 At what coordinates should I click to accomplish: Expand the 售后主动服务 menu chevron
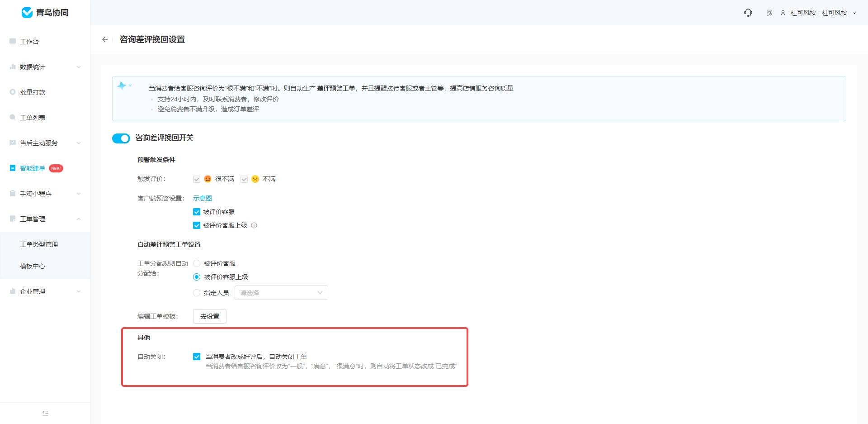(x=79, y=143)
